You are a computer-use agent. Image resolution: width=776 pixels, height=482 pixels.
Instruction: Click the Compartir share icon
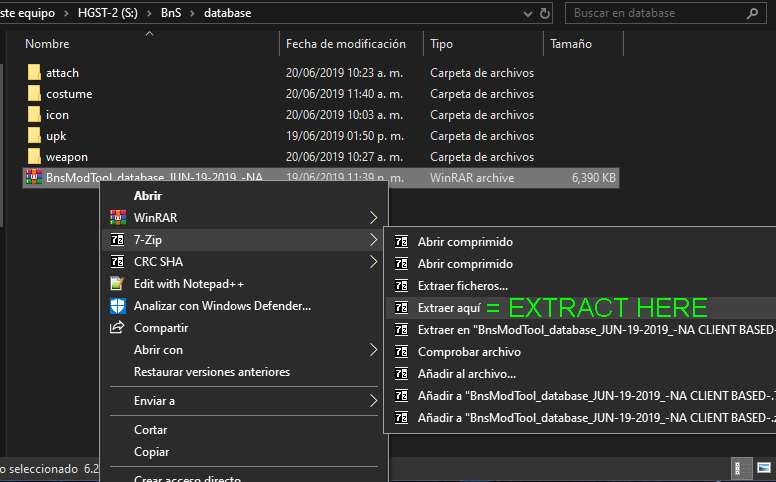[117, 328]
